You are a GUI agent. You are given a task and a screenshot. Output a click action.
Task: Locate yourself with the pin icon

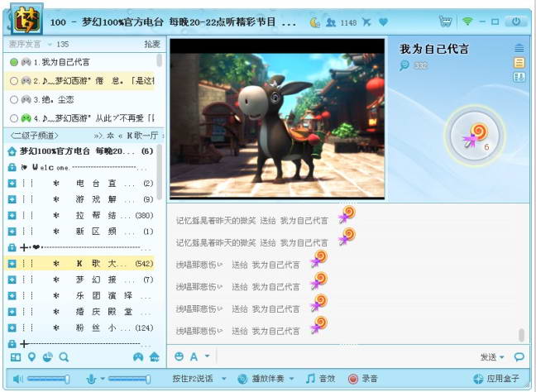pos(31,357)
